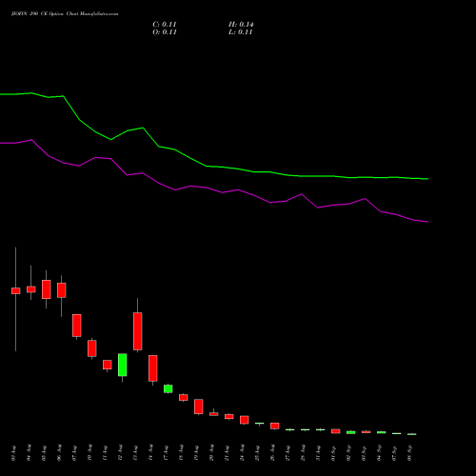Click the tall red candle on 13 Aug
The height and width of the screenshot is (476, 476).
[138, 331]
